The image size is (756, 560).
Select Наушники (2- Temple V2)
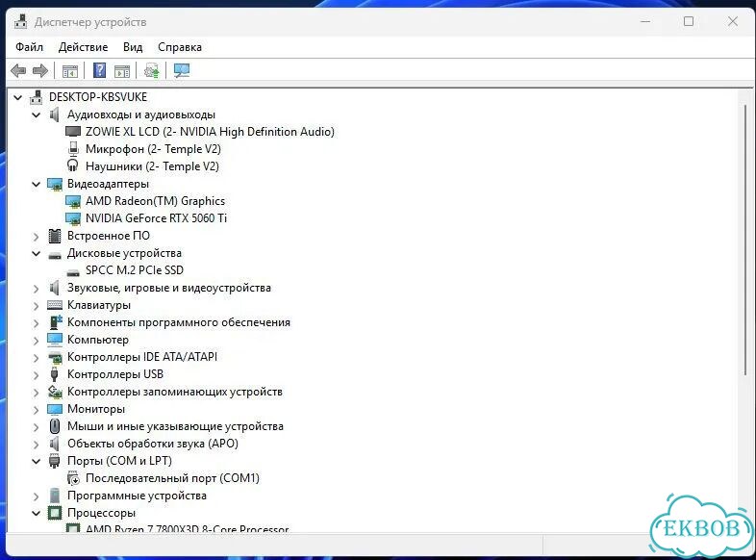tap(152, 166)
